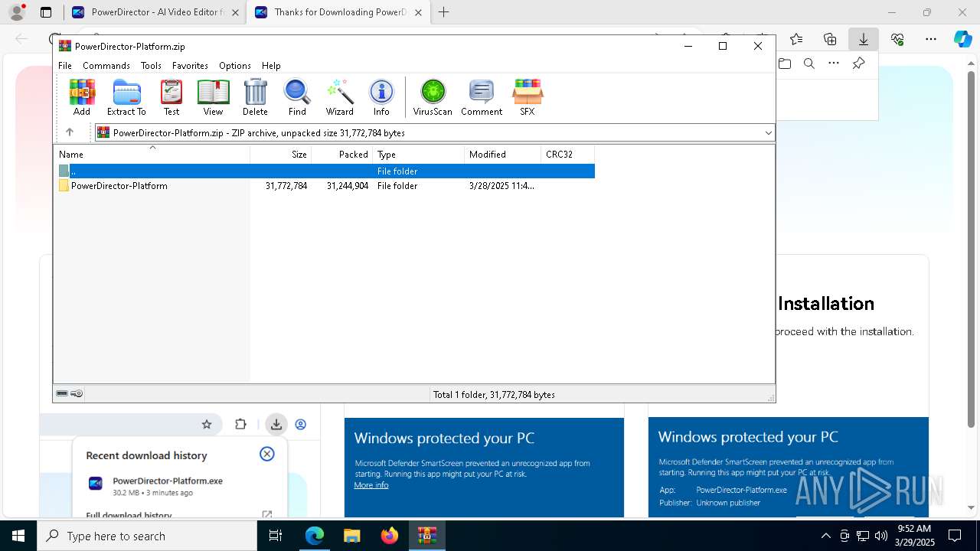Open the Edge profile avatar
The image size is (980, 551).
pos(17,12)
